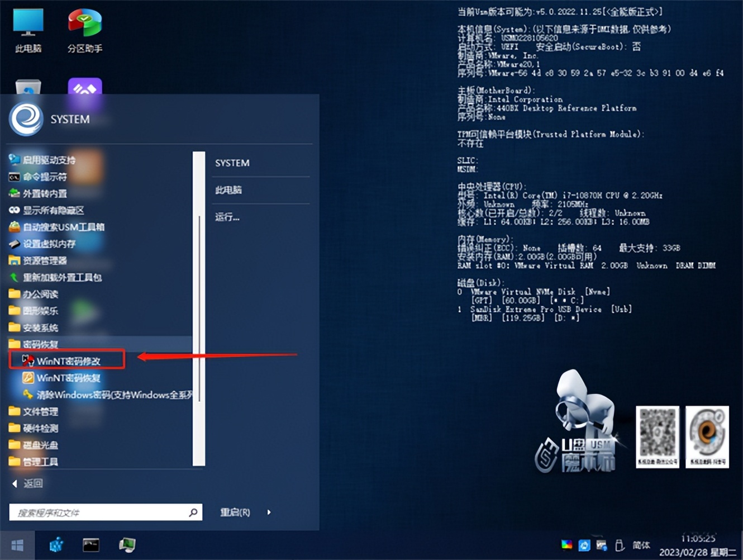Image resolution: width=743 pixels, height=560 pixels.
Task: Click 运行... in the right panel
Action: 227,217
